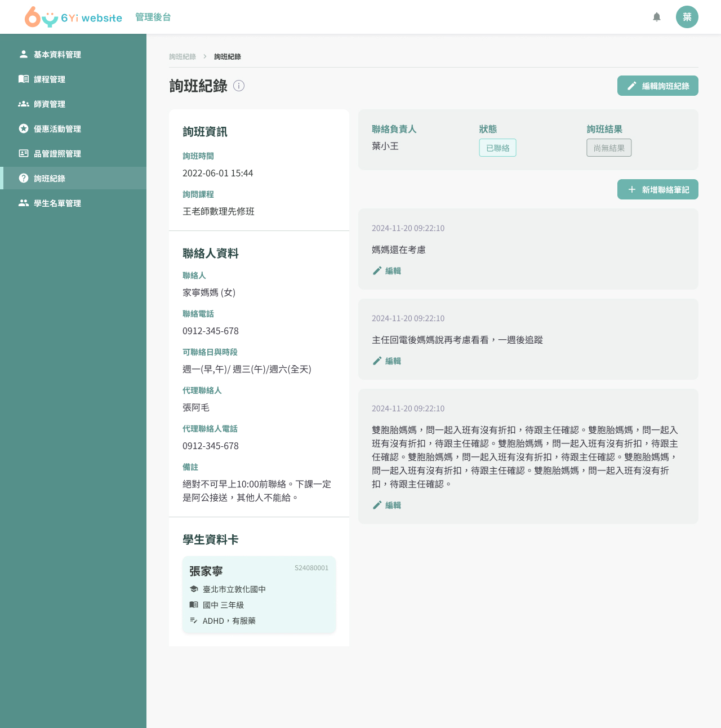
Task: Click the graduation cap icon on student card
Action: click(x=194, y=589)
